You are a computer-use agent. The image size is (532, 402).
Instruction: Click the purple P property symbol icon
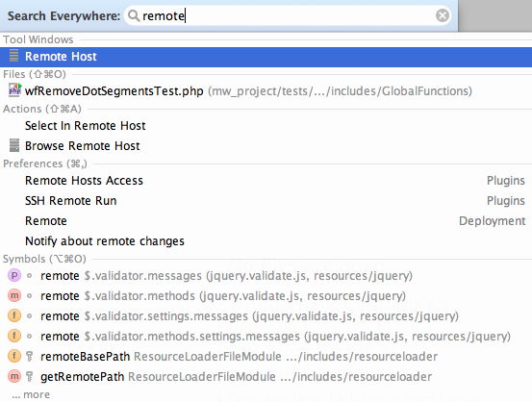pyautogui.click(x=14, y=275)
